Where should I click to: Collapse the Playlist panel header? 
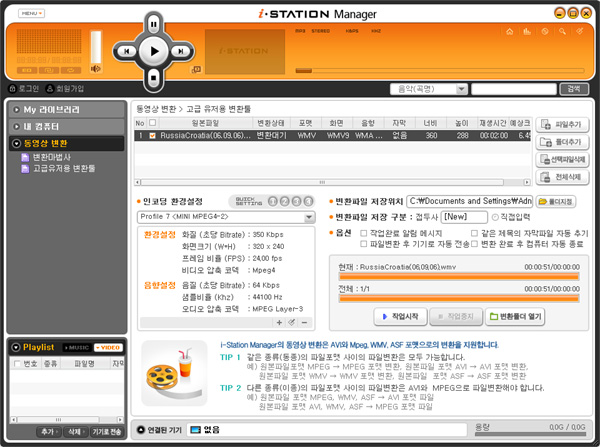[x=16, y=347]
